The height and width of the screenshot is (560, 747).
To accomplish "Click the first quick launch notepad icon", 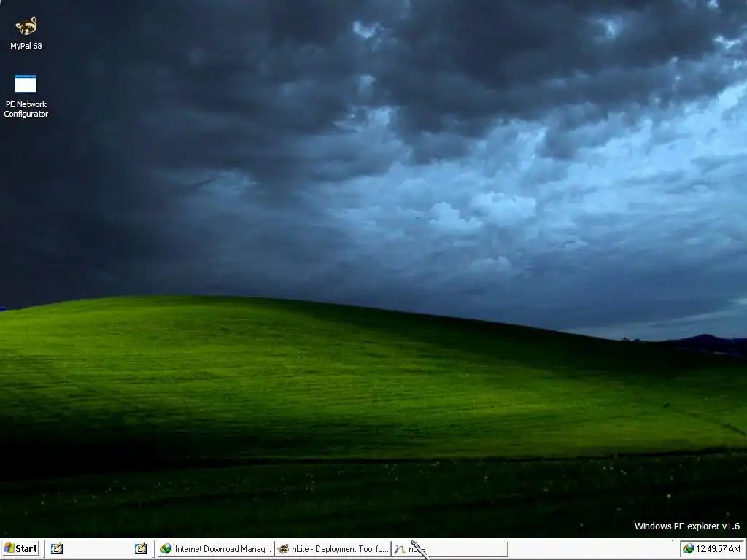I will tap(57, 548).
